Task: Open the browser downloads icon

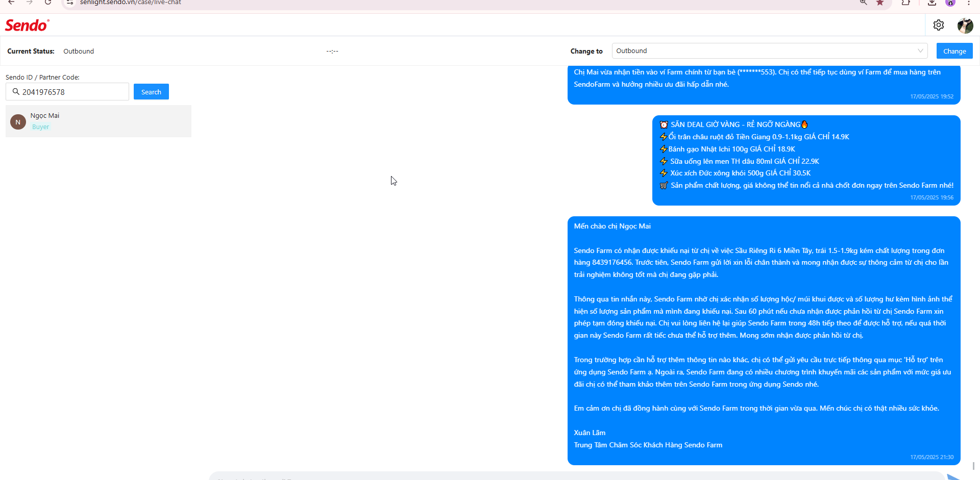Action: pyautogui.click(x=932, y=3)
